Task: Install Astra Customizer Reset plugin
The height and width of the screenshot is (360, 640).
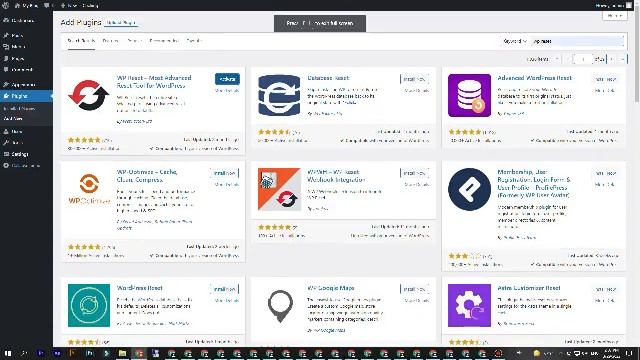Action: coord(606,289)
